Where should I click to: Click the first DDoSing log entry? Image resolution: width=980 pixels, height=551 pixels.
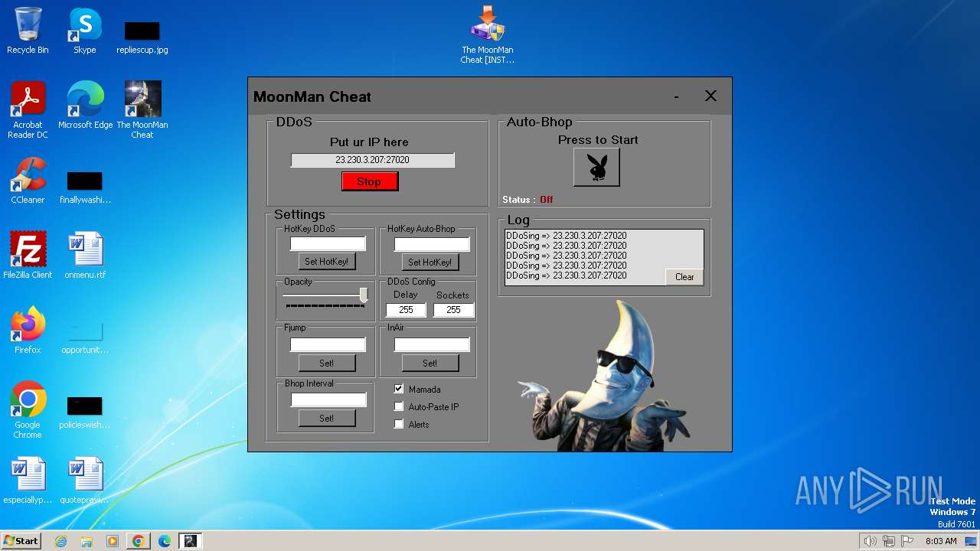(x=567, y=236)
